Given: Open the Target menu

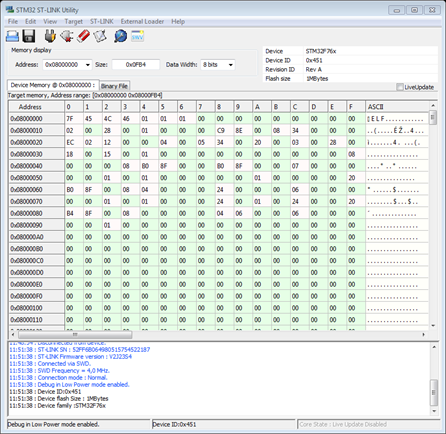Looking at the screenshot, I should coord(73,22).
